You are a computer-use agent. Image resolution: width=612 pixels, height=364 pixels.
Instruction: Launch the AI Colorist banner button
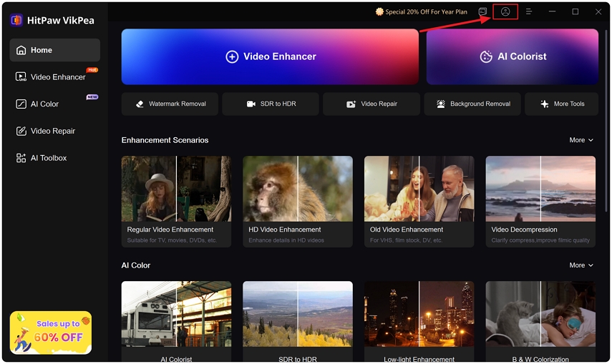[513, 56]
